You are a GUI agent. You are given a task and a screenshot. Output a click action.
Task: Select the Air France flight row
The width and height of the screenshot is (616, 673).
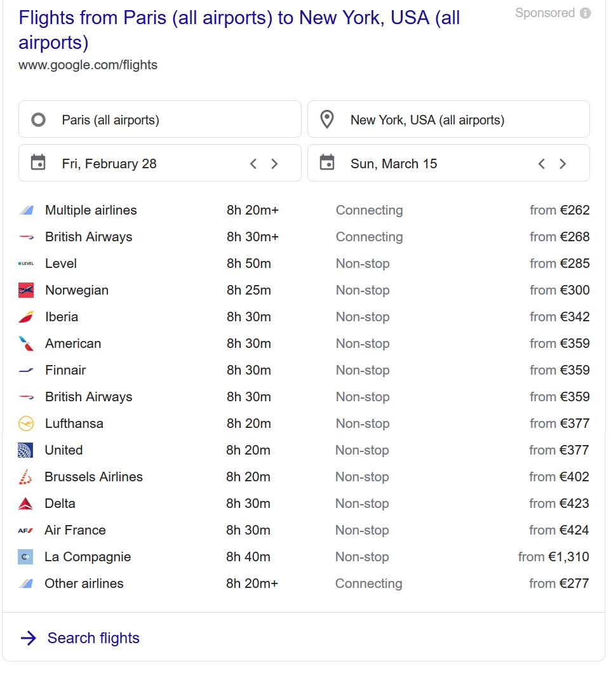click(x=304, y=530)
